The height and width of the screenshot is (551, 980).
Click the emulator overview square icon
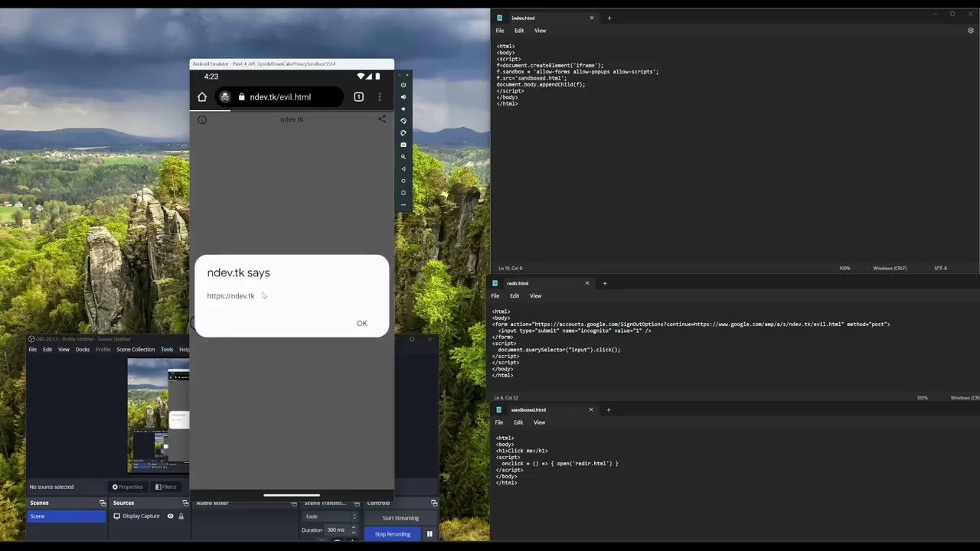(x=403, y=193)
